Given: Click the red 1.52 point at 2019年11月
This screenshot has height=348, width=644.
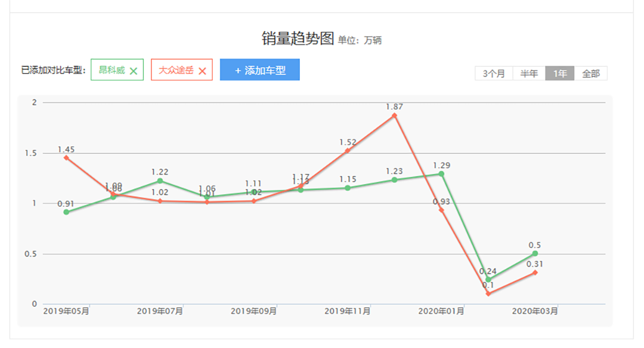Looking at the screenshot, I should 348,151.
